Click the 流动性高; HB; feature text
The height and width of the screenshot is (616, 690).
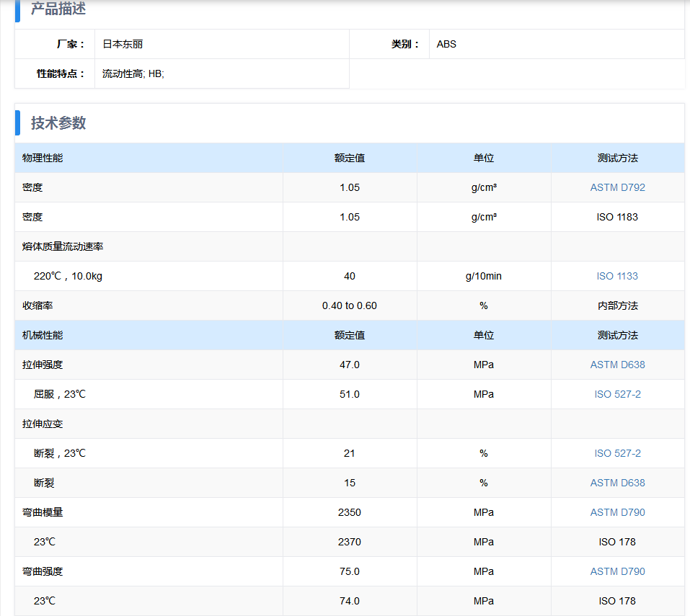click(133, 73)
